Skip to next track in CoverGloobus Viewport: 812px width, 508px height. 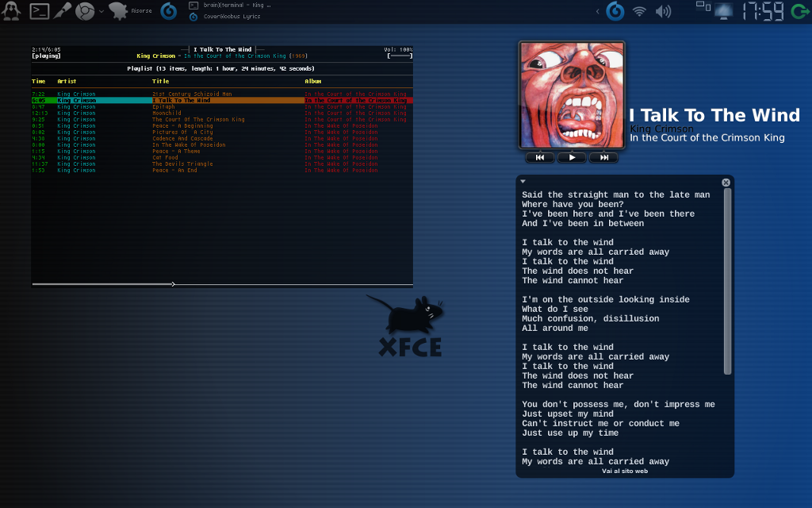tap(603, 158)
